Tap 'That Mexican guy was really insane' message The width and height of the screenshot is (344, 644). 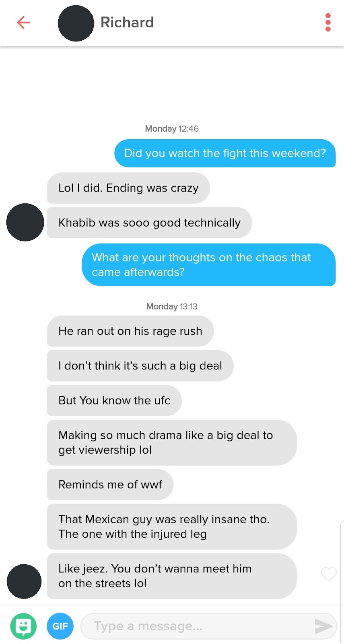172,526
